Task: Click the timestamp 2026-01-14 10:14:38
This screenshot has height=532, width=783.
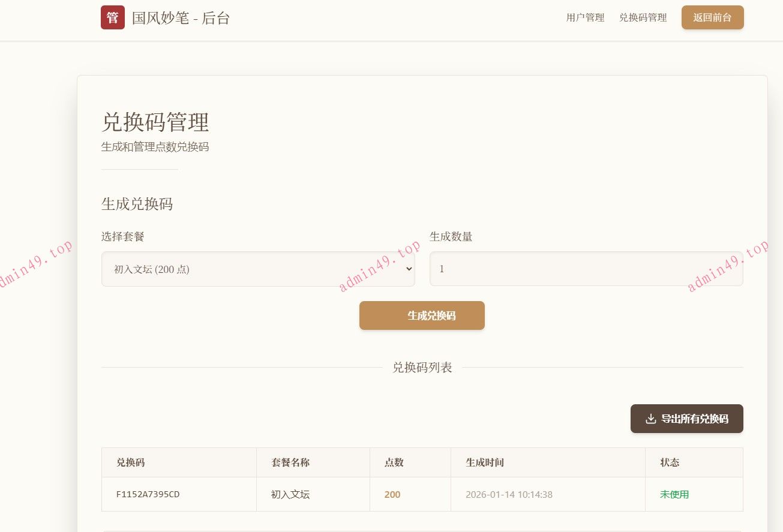Action: coord(509,495)
